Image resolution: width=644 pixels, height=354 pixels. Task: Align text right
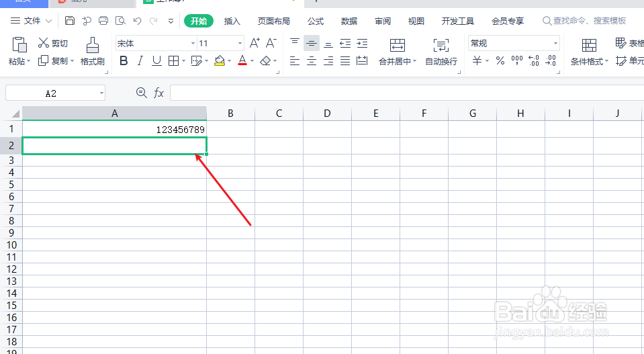pos(328,61)
